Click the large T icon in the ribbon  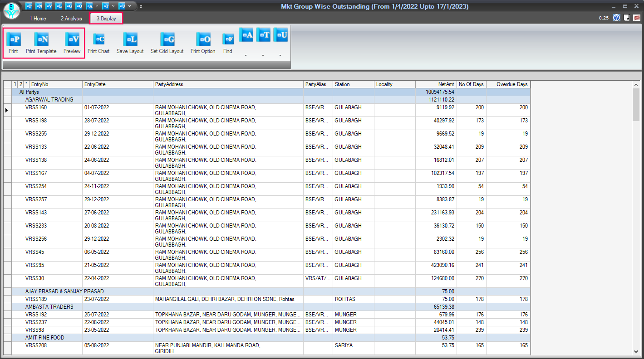tap(263, 34)
